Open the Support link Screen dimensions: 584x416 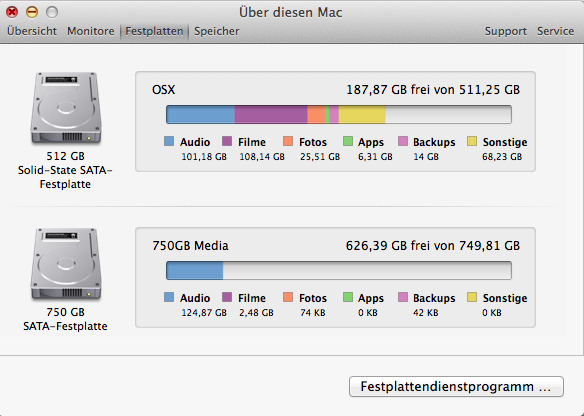(505, 31)
